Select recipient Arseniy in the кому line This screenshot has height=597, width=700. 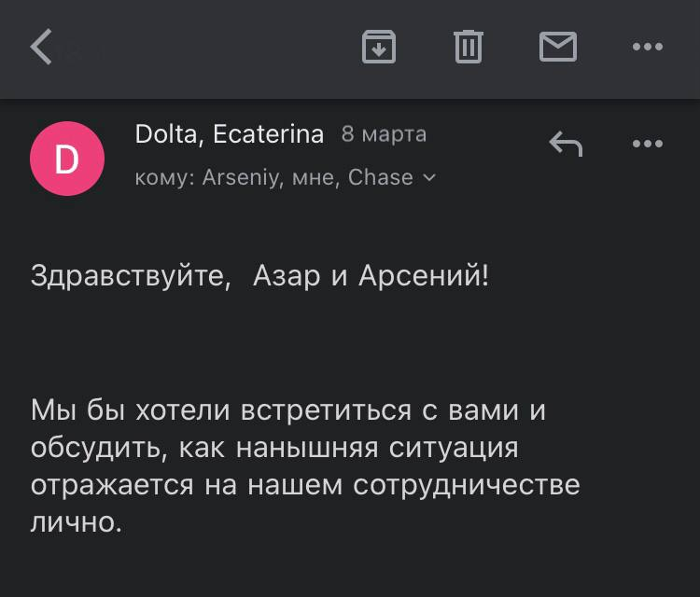pos(241,177)
